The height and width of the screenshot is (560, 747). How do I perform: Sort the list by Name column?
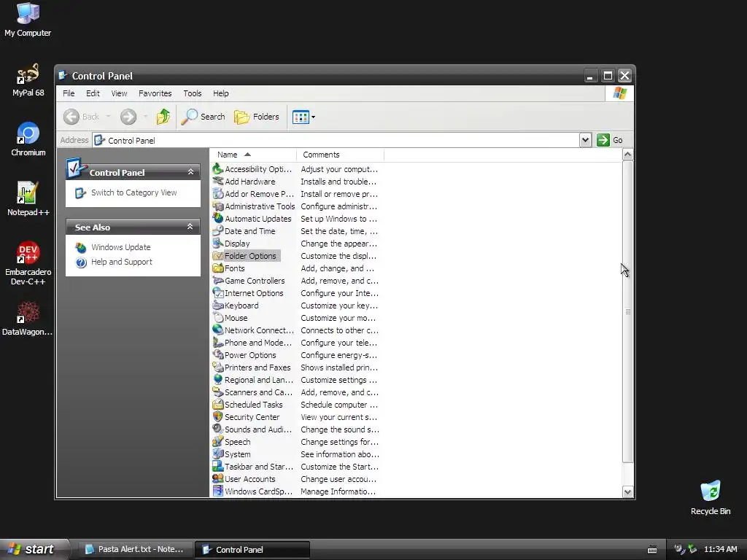point(252,155)
